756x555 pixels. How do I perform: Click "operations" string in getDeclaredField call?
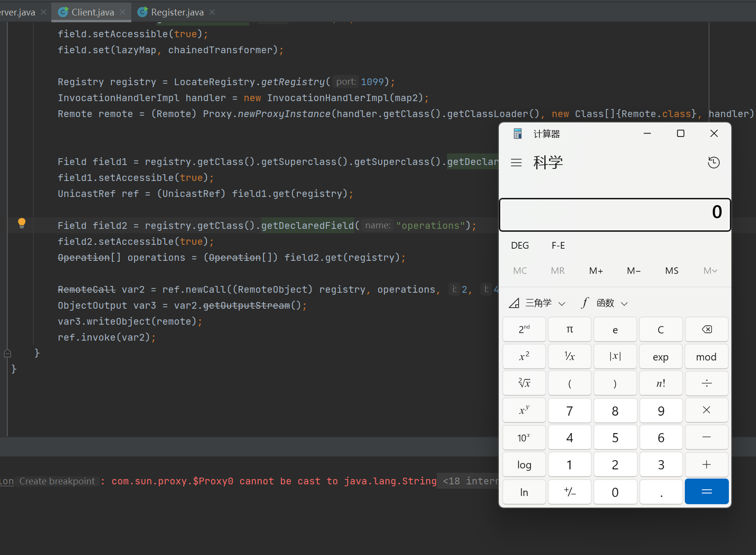point(431,225)
